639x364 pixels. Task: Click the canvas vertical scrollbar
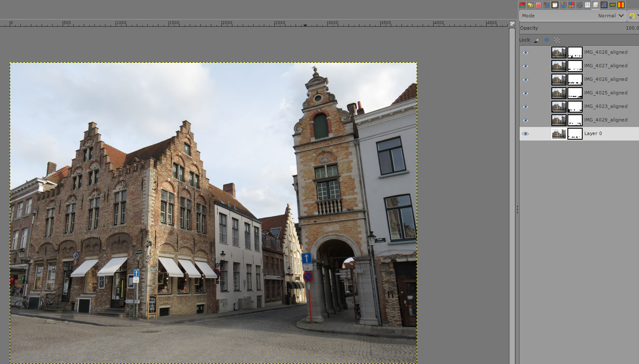[x=512, y=196]
